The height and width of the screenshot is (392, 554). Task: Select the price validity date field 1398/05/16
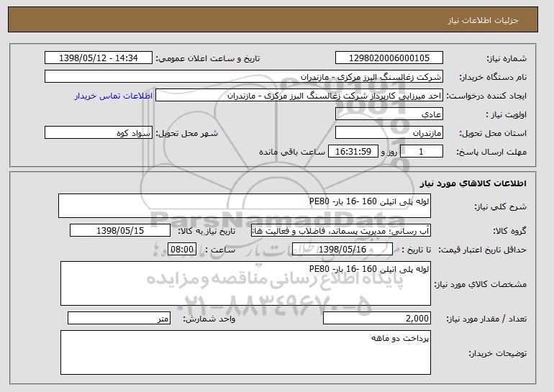tap(342, 250)
